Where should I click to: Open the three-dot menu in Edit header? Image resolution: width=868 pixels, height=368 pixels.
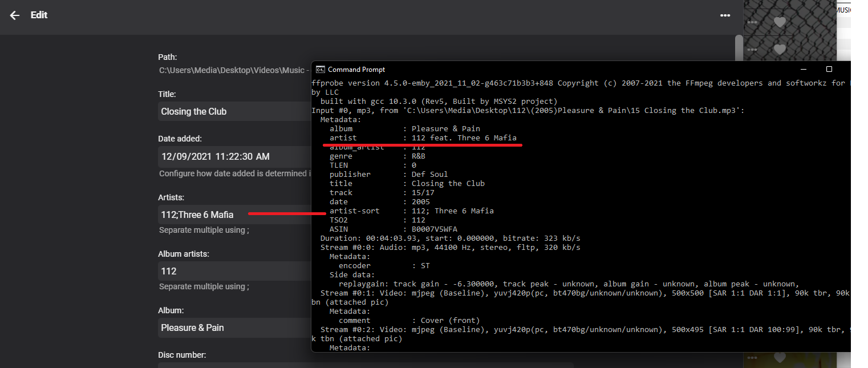[725, 16]
